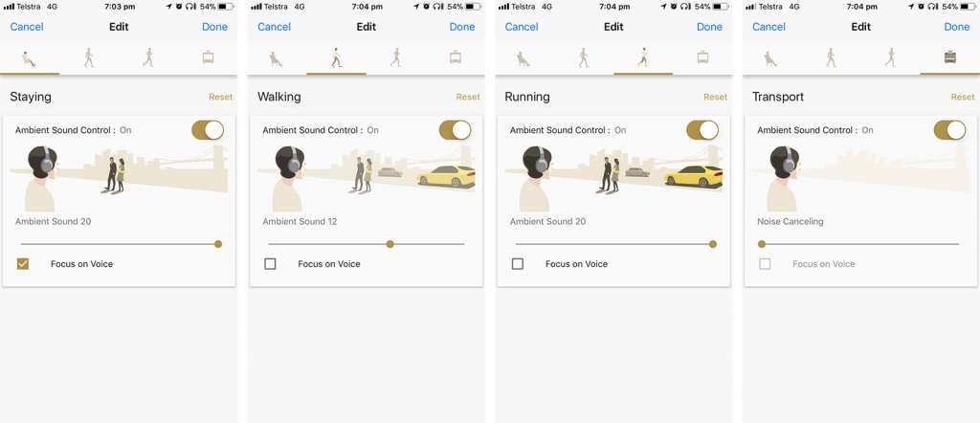Reset the Transport settings
The image size is (980, 423).
(963, 97)
